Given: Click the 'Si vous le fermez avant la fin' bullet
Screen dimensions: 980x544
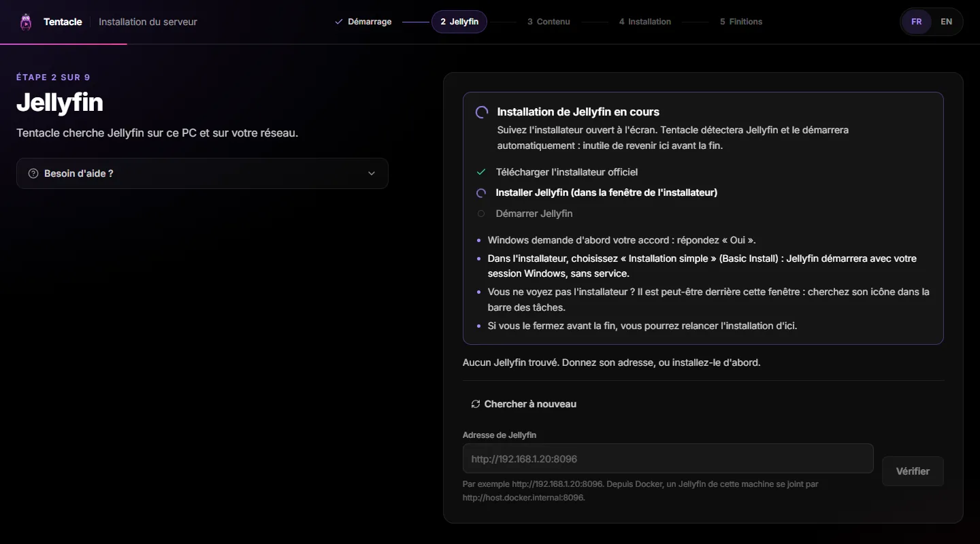Looking at the screenshot, I should (x=642, y=326).
